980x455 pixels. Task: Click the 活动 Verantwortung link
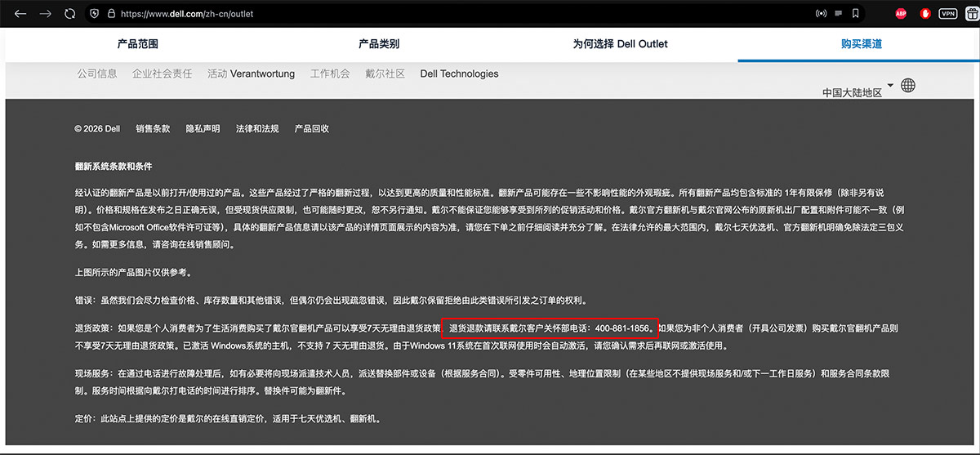point(251,74)
